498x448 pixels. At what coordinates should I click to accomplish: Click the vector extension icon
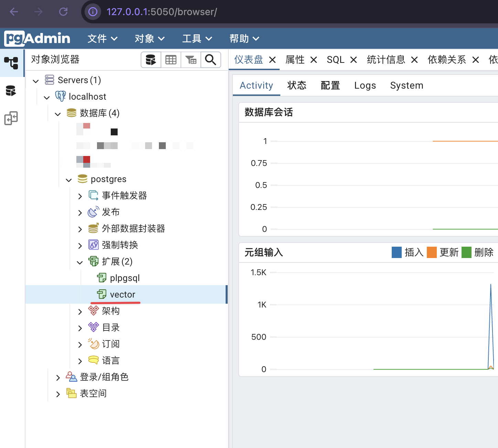(x=102, y=294)
